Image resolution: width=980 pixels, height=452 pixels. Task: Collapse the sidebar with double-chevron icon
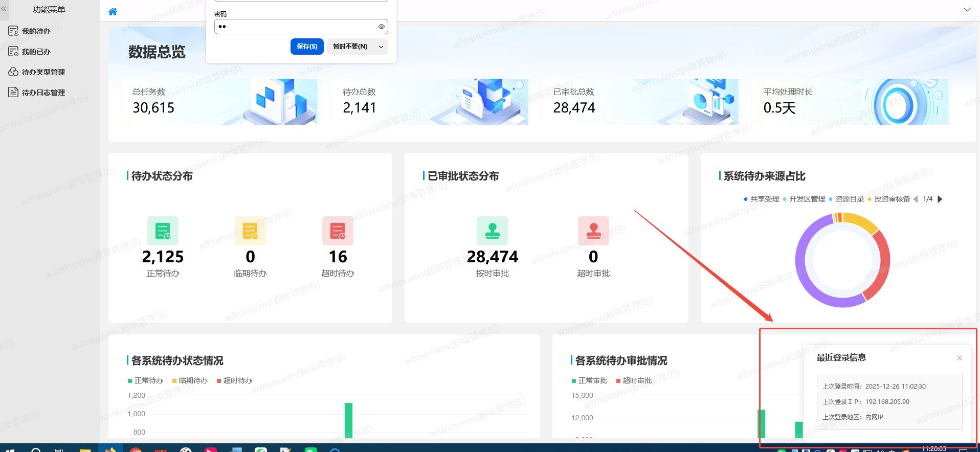(4, 9)
